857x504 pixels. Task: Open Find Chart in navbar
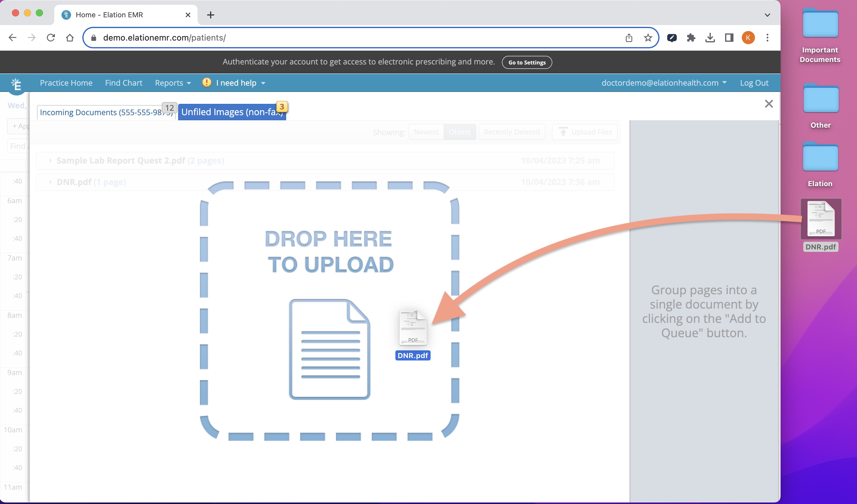click(x=124, y=83)
